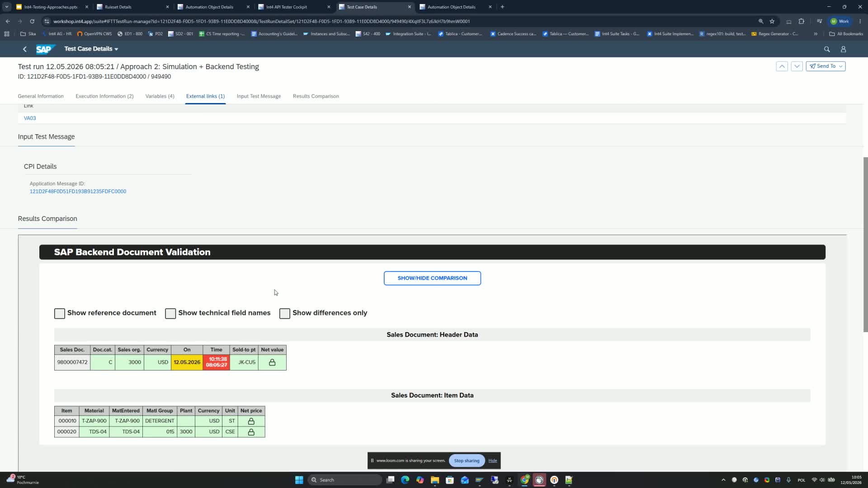The image size is (868, 488).
Task: Open Microsoft Edge from the taskbar
Action: (405, 480)
